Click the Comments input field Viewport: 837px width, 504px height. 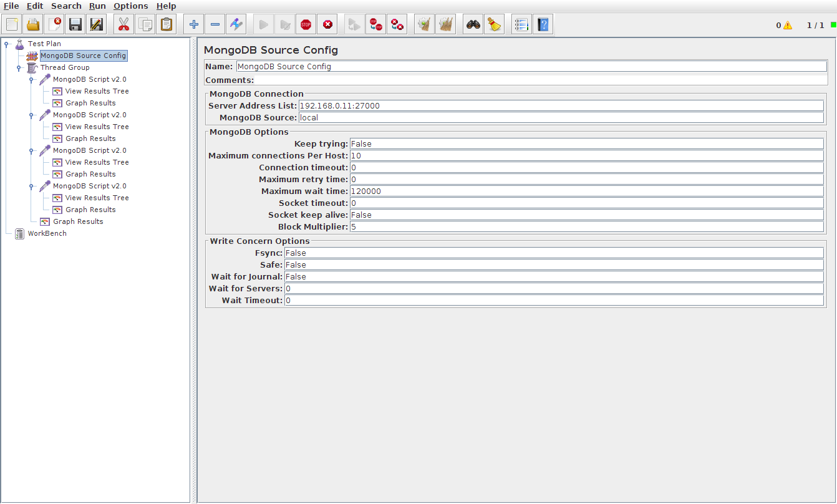[x=541, y=80]
